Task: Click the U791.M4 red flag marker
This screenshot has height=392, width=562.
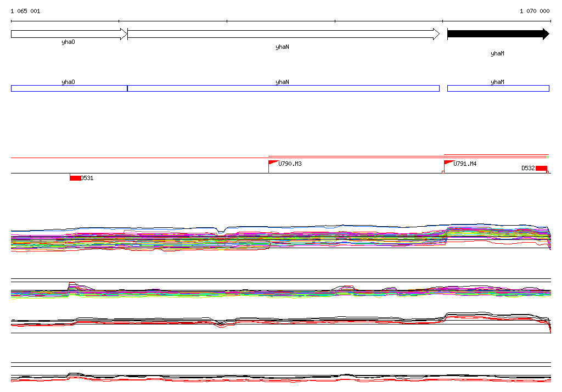Action: (x=449, y=163)
